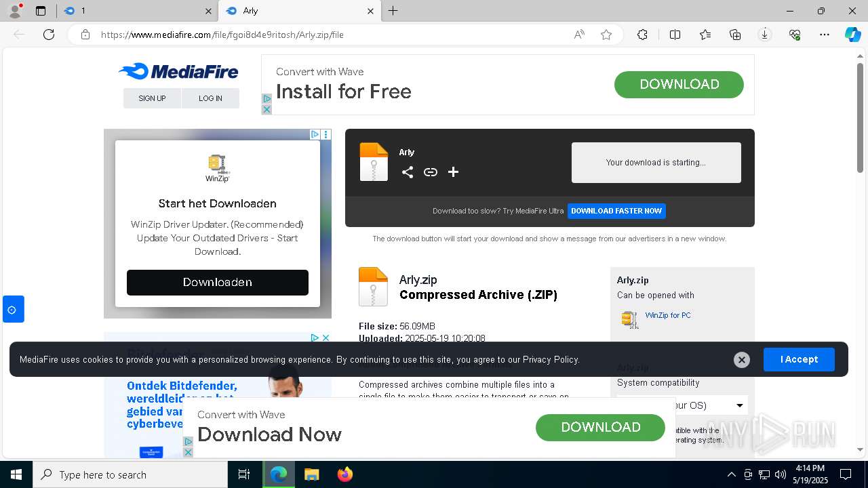Add this page to favorites

click(606, 35)
